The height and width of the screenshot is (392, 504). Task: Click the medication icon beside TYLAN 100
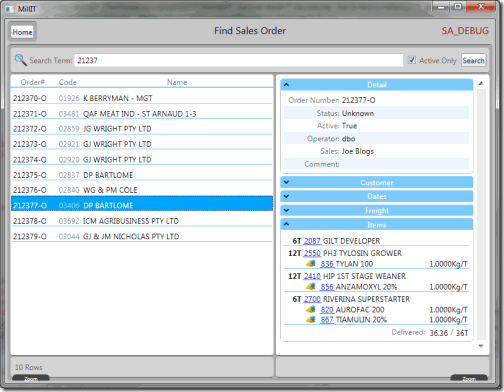(x=311, y=263)
